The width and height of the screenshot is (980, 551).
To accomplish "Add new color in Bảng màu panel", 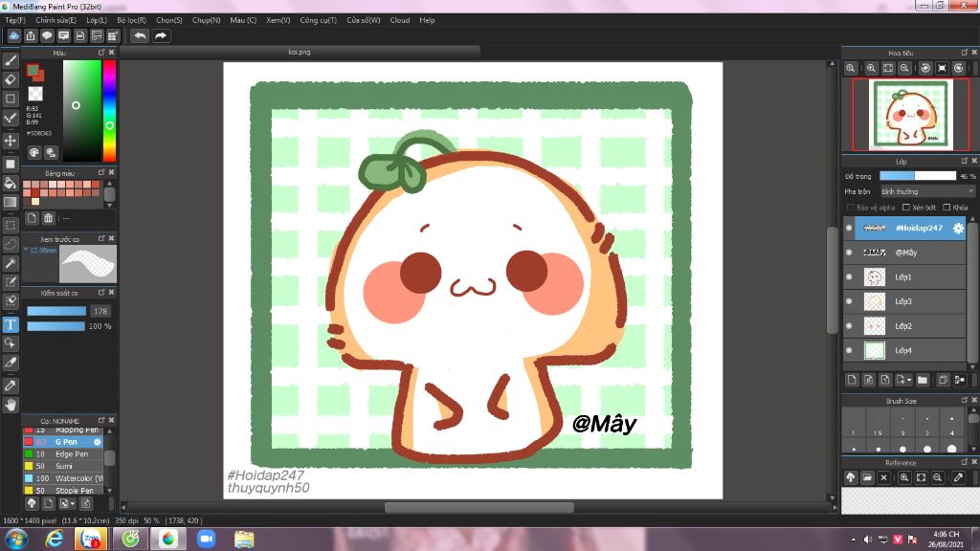I will click(32, 218).
